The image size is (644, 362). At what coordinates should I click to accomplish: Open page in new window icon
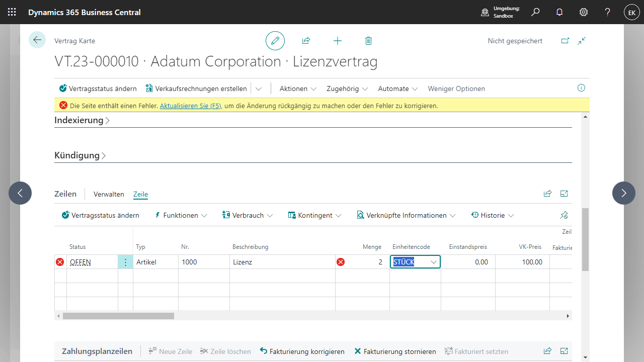coord(565,41)
